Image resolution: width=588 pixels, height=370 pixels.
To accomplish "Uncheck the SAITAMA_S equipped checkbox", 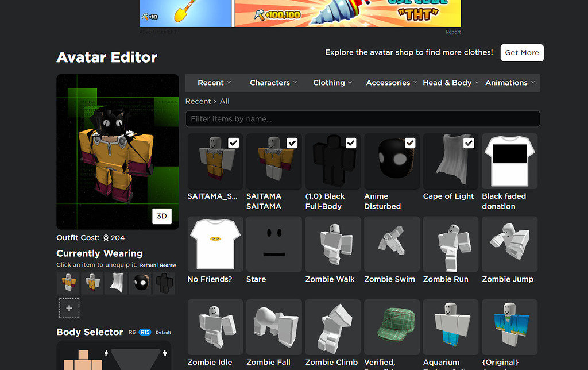I will pyautogui.click(x=233, y=142).
